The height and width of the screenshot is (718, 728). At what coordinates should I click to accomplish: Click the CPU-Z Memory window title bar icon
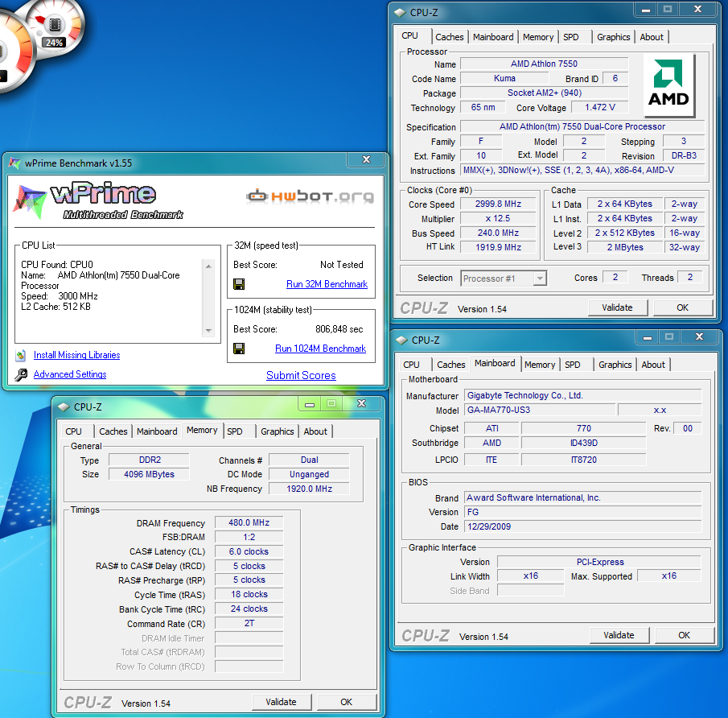point(64,407)
